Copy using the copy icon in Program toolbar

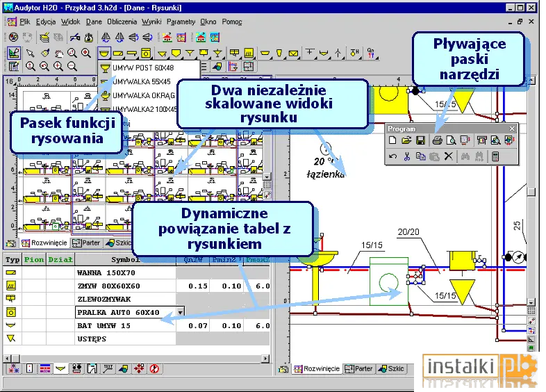click(x=421, y=156)
